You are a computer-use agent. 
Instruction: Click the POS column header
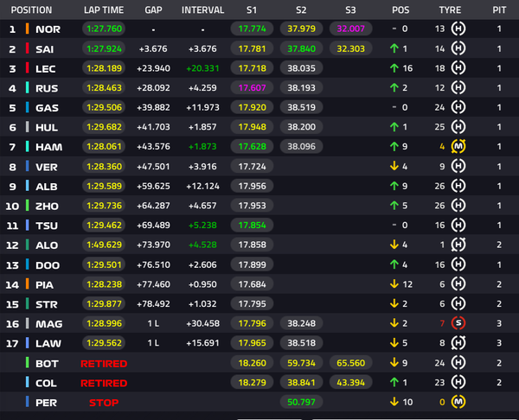coord(400,10)
